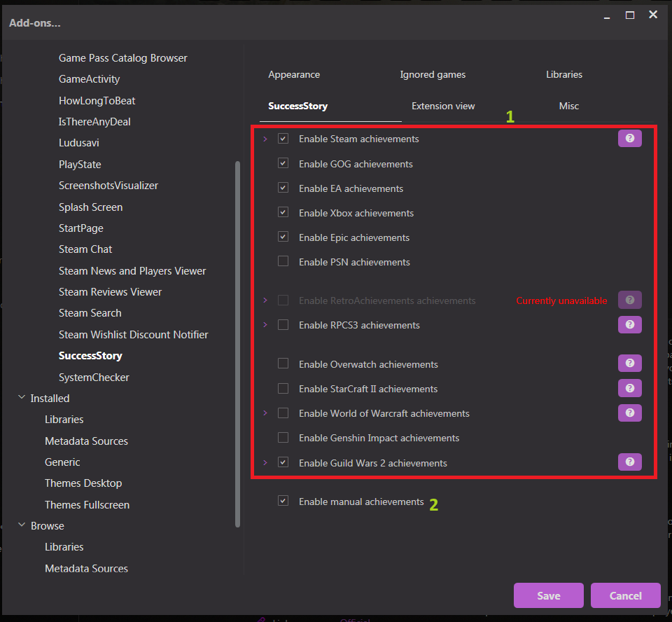Open help for Guild Wars 2 achievements

point(629,462)
